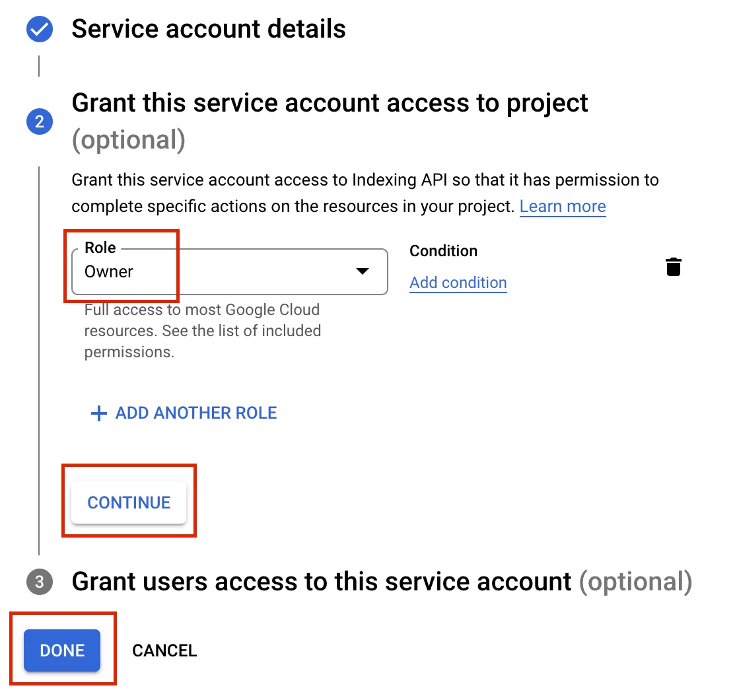The height and width of the screenshot is (700, 737).
Task: Click the "Add condition" link
Action: (x=458, y=283)
